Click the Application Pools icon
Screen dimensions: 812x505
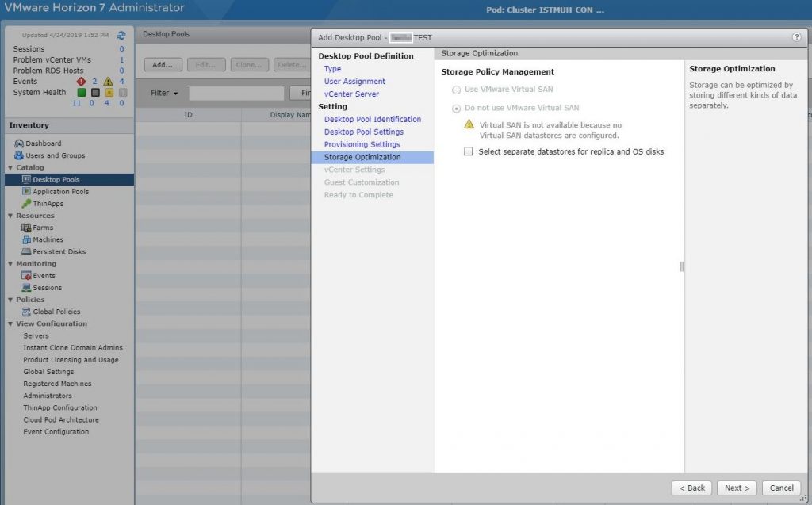[26, 191]
